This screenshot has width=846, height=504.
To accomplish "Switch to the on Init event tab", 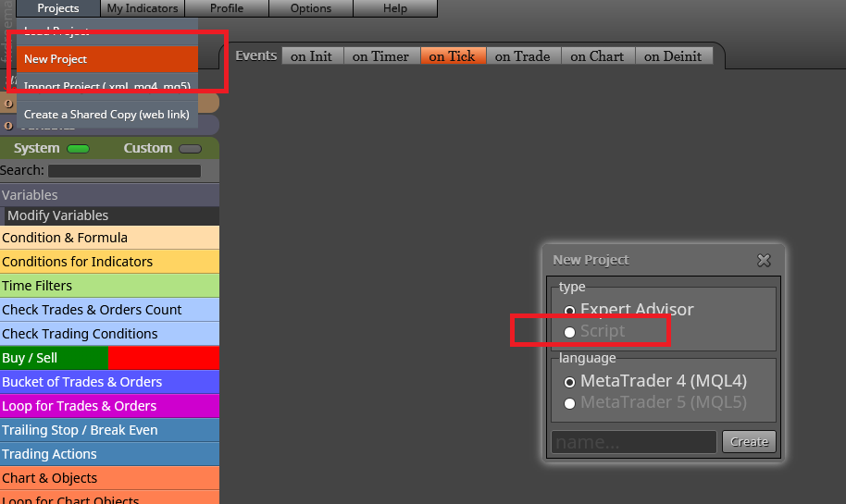I will (312, 56).
